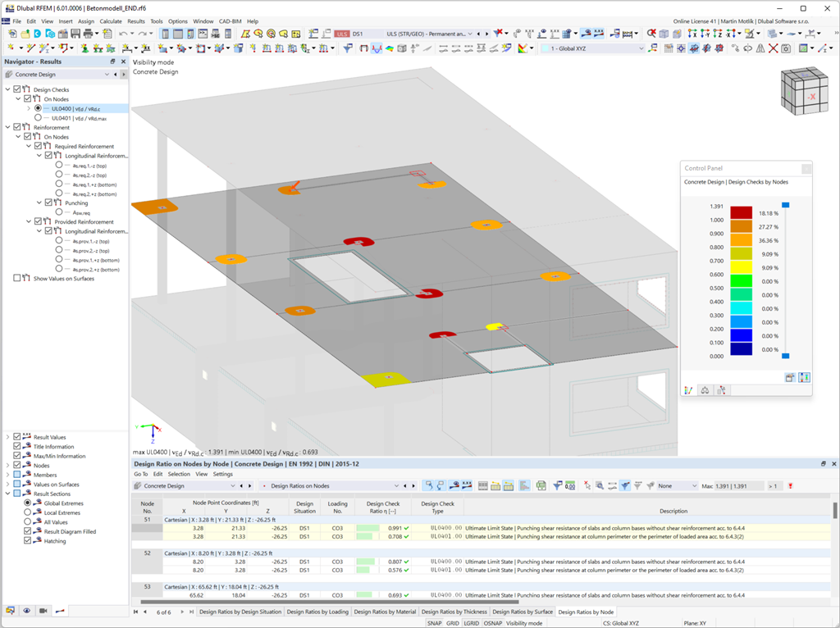Open the New Model icon in the toolbar

click(12, 34)
